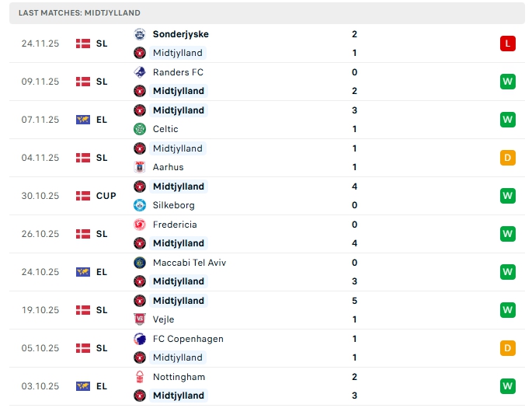The width and height of the screenshot is (532, 408).
Task: Click the Silkeborg club crest icon
Action: (x=140, y=205)
